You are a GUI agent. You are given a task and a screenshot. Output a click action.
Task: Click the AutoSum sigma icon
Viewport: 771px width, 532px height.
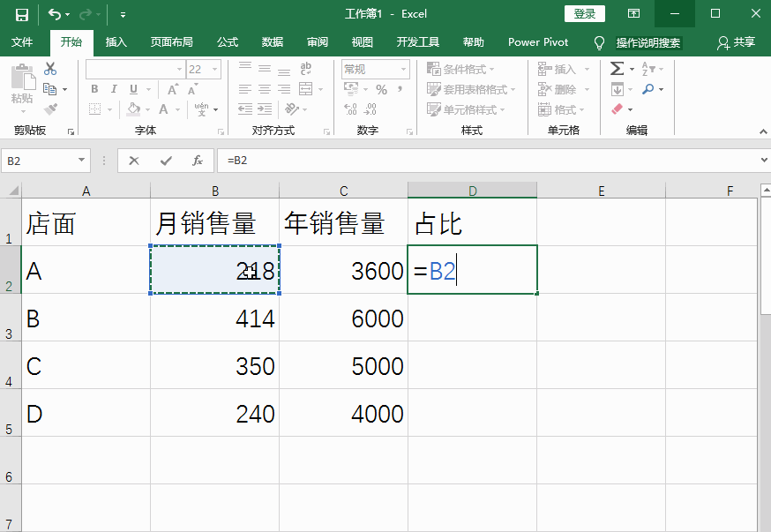[618, 68]
